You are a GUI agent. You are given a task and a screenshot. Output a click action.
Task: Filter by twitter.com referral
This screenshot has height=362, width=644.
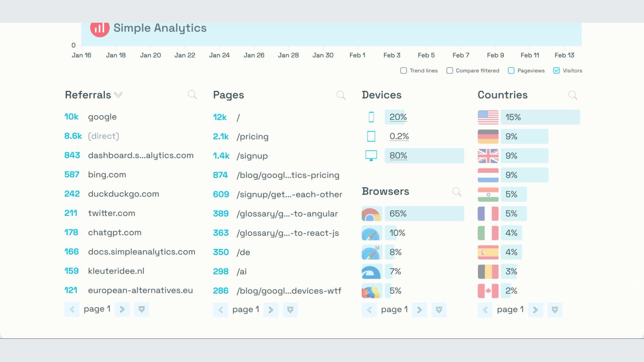[x=112, y=213]
